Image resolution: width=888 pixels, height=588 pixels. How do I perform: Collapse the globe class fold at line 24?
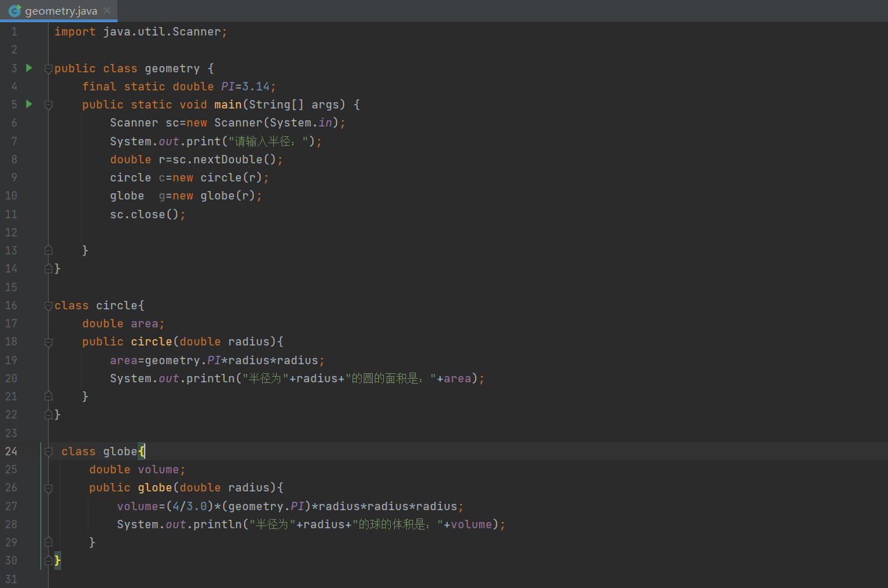[48, 452]
